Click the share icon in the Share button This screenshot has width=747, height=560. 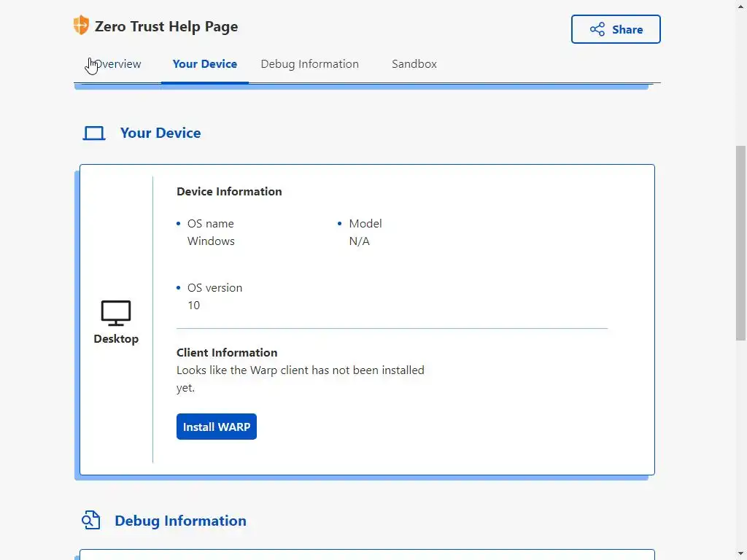597,29
